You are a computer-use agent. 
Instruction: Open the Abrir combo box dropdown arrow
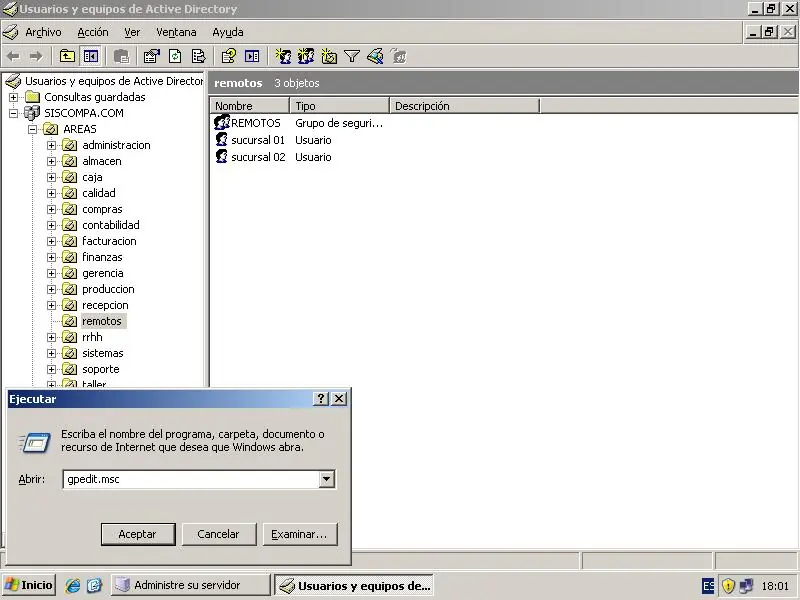(327, 479)
